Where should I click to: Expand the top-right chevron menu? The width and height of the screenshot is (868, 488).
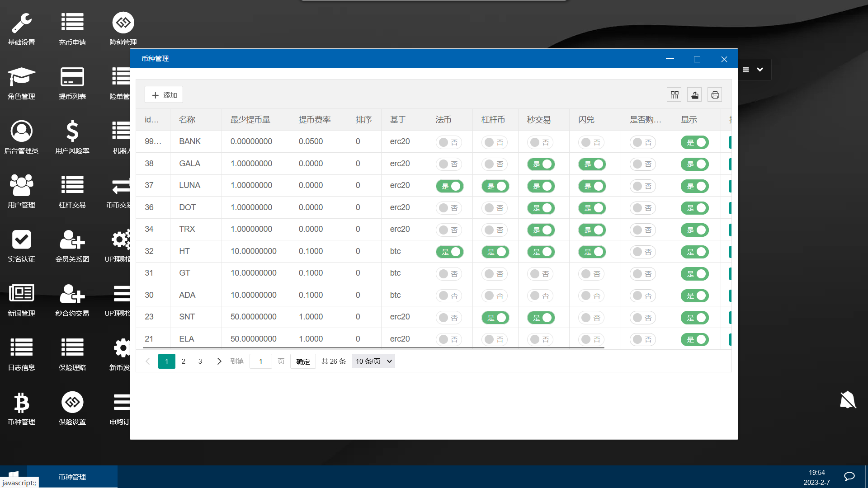click(760, 70)
